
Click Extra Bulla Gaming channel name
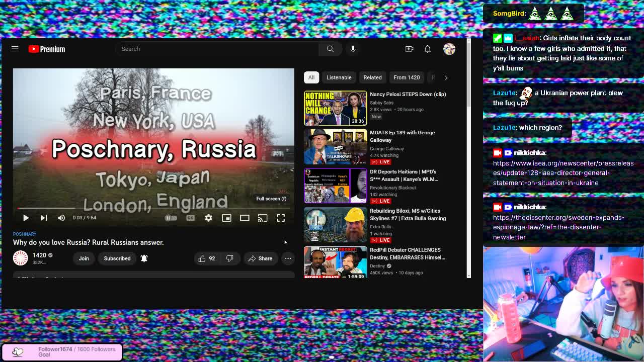click(x=381, y=227)
